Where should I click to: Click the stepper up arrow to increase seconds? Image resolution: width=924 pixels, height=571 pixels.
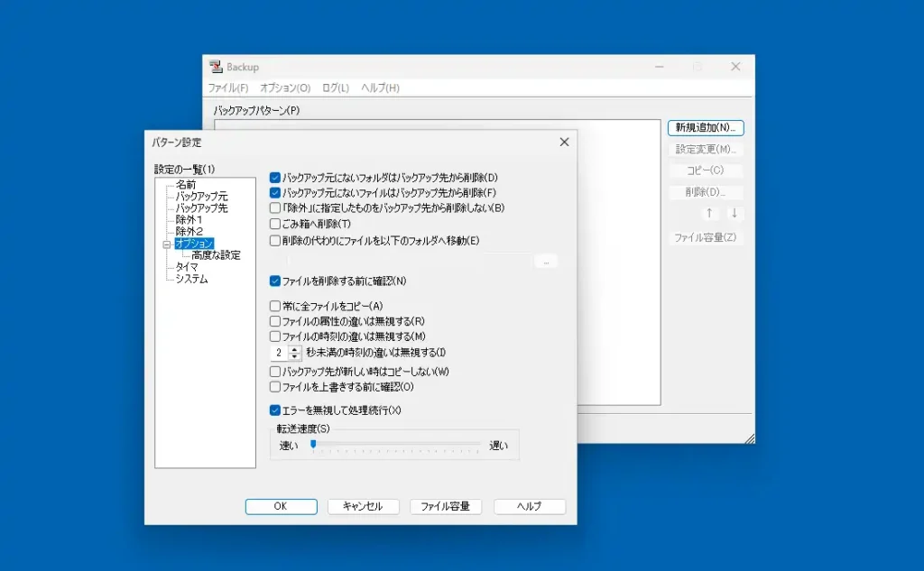click(295, 350)
